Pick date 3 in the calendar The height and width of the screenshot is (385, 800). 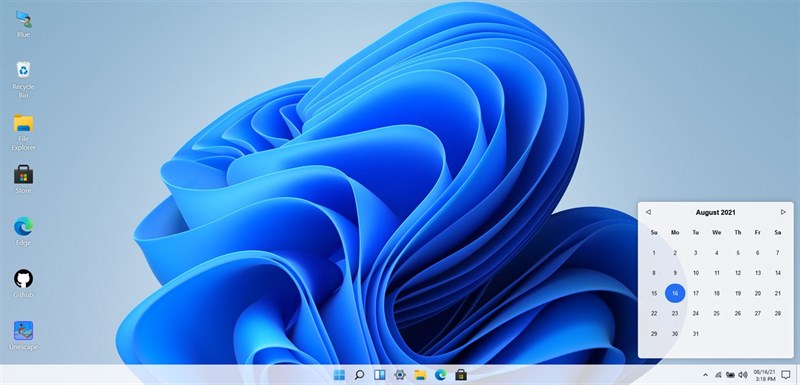[x=695, y=253]
